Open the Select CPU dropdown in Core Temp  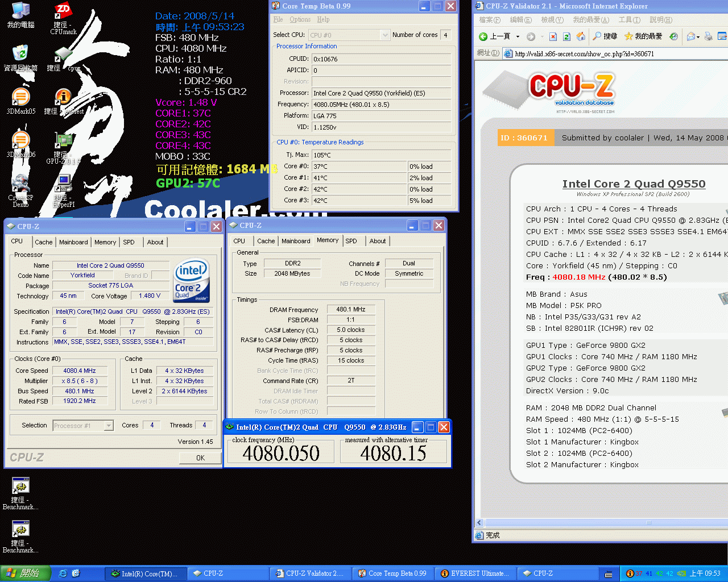385,35
